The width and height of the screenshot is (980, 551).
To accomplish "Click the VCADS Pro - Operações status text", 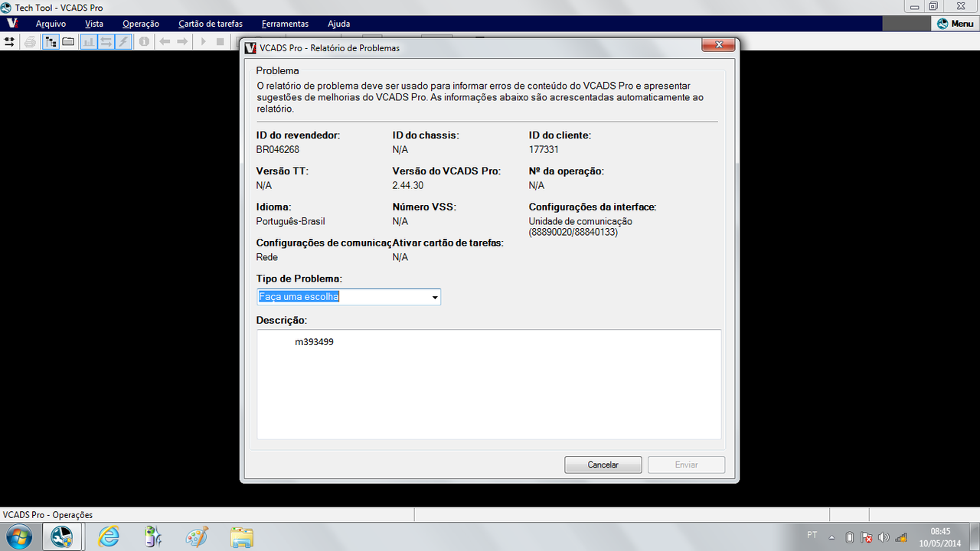I will pos(48,515).
